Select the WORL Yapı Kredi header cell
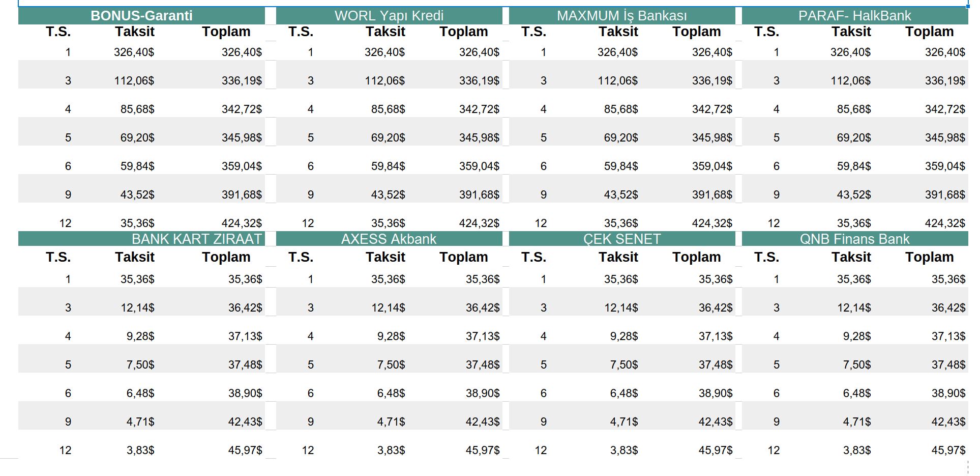 click(x=389, y=16)
